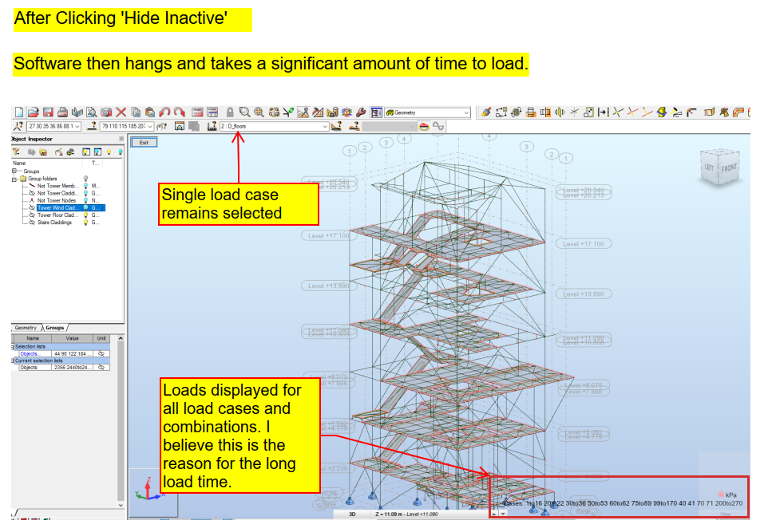The height and width of the screenshot is (532, 764).
Task: Select the Groups tab in Object Inspector
Action: (x=54, y=328)
